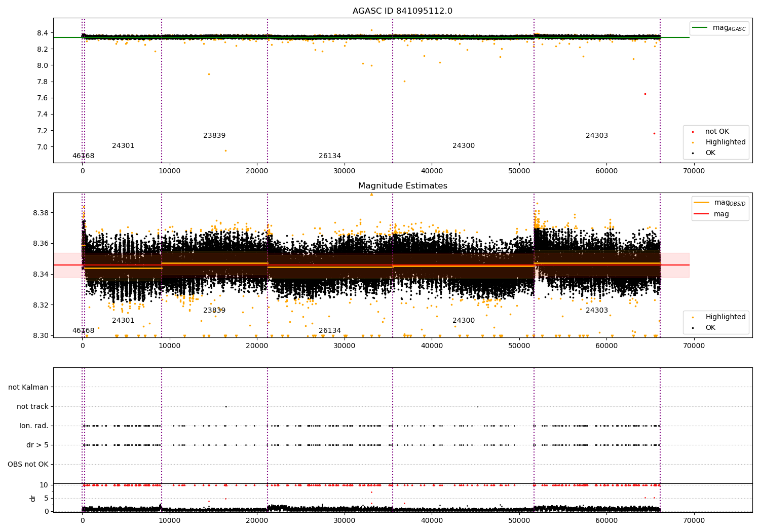Click obsid label 46168 in the top plot
This screenshot has width=760, height=532.
click(83, 156)
